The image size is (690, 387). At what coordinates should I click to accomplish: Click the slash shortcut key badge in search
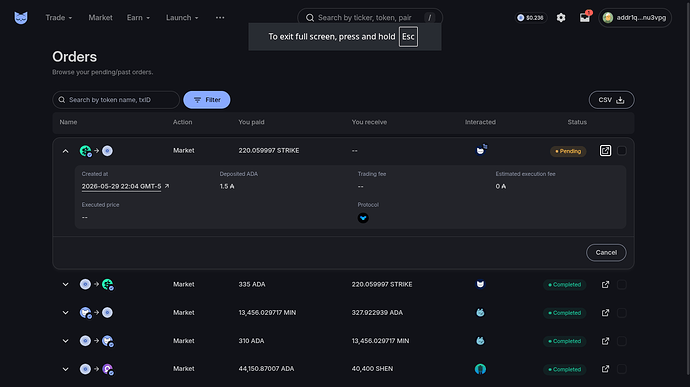(x=429, y=18)
